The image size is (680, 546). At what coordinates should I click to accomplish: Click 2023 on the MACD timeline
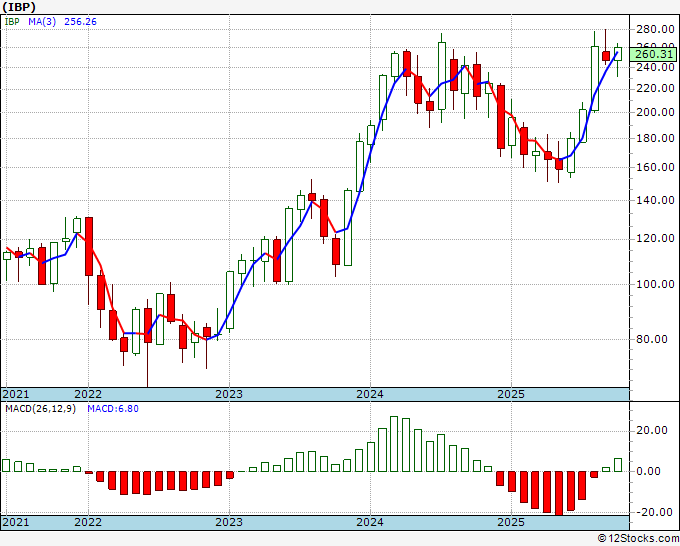229,522
